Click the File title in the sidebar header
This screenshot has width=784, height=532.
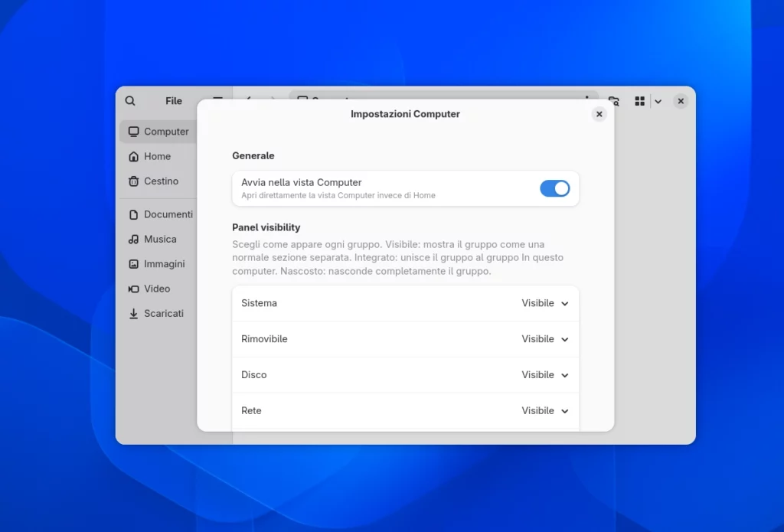(x=174, y=101)
